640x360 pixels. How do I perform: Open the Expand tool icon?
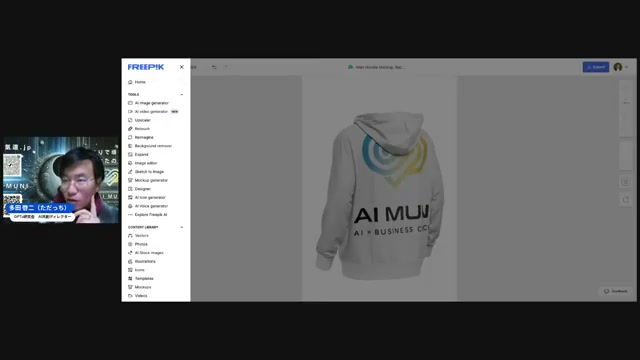click(130, 154)
